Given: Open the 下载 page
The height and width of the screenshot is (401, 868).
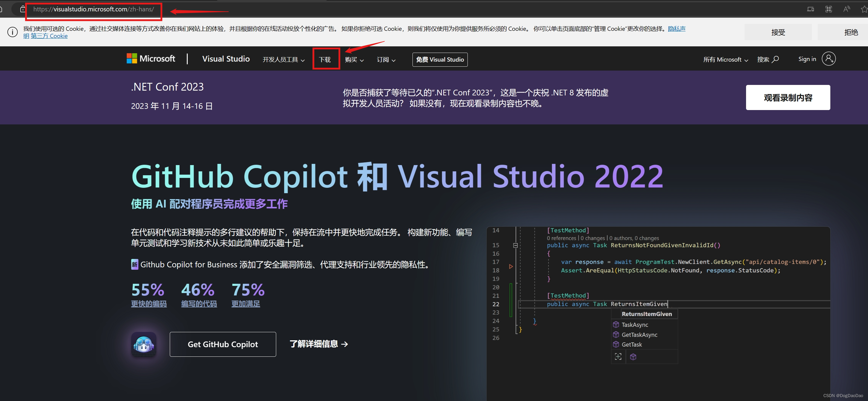Looking at the screenshot, I should point(325,59).
